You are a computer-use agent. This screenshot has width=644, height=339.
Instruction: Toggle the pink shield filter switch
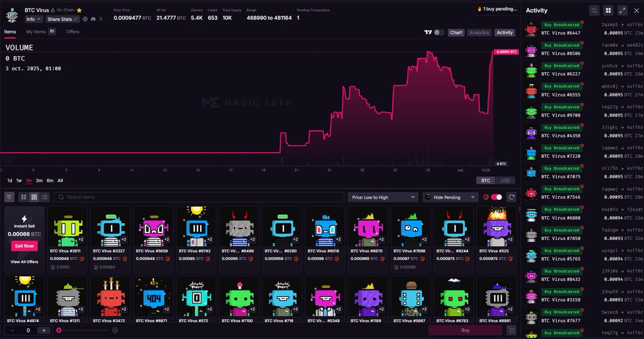coord(497,197)
